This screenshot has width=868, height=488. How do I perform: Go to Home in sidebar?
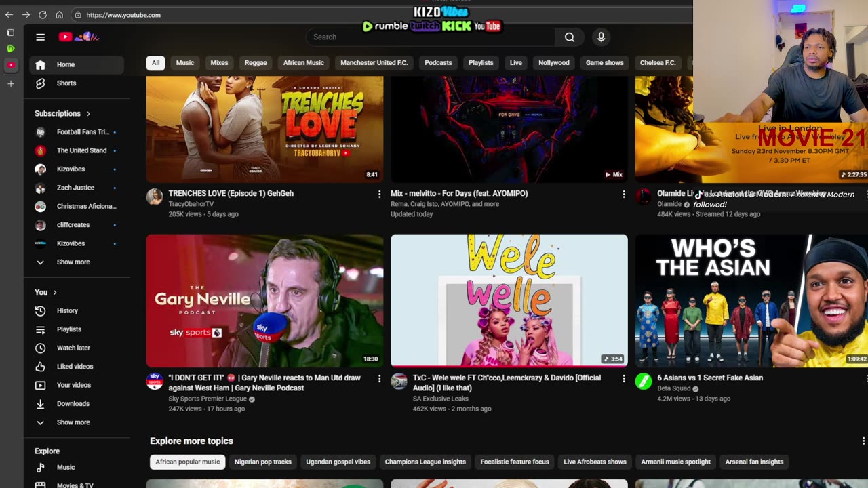point(76,65)
